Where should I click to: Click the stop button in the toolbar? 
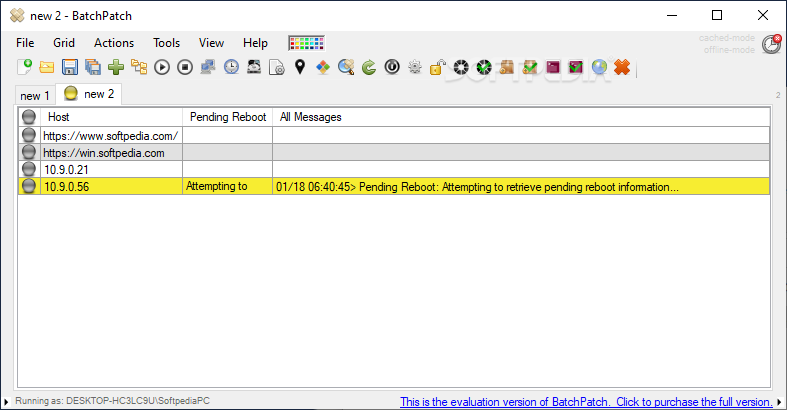(x=185, y=67)
